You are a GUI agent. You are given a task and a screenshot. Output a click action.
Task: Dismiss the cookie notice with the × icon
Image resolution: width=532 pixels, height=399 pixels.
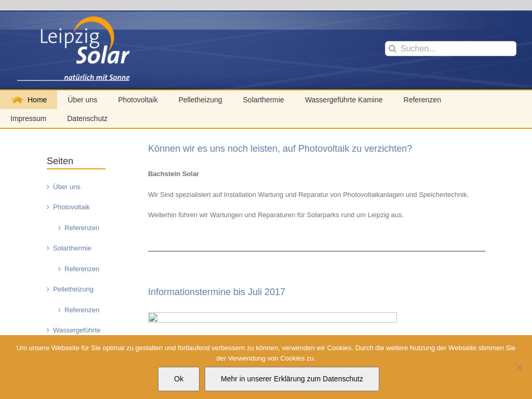click(x=519, y=367)
